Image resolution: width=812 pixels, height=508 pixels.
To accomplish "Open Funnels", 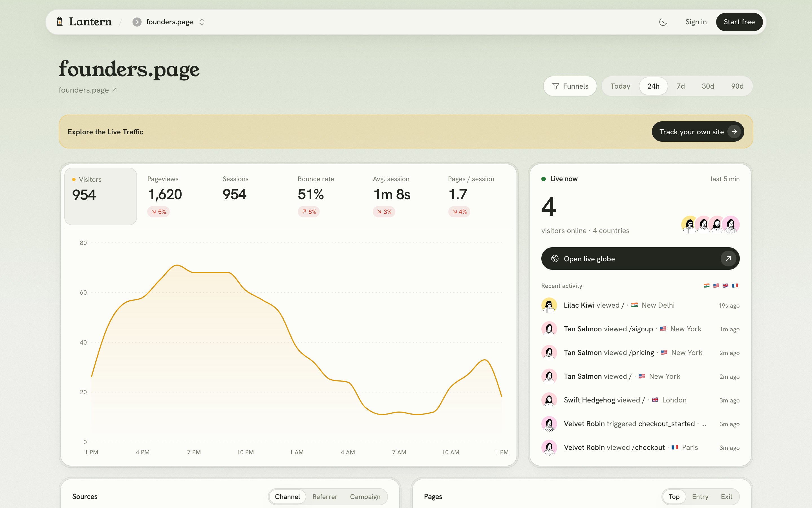I will (x=570, y=86).
